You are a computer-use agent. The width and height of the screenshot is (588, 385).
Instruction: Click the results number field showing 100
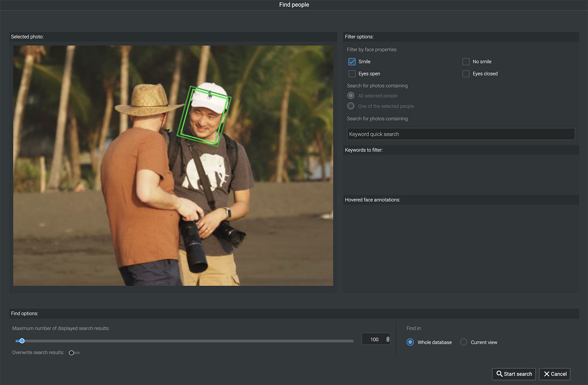[374, 339]
